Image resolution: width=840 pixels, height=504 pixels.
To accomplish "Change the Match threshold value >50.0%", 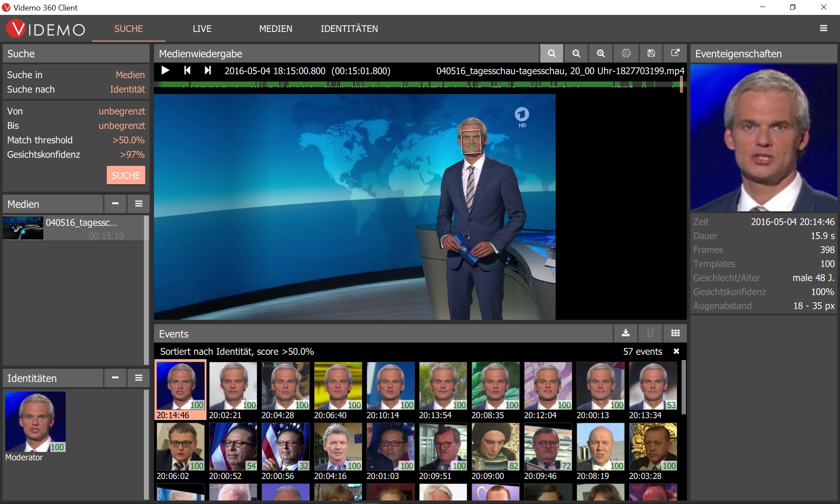I will pyautogui.click(x=128, y=140).
